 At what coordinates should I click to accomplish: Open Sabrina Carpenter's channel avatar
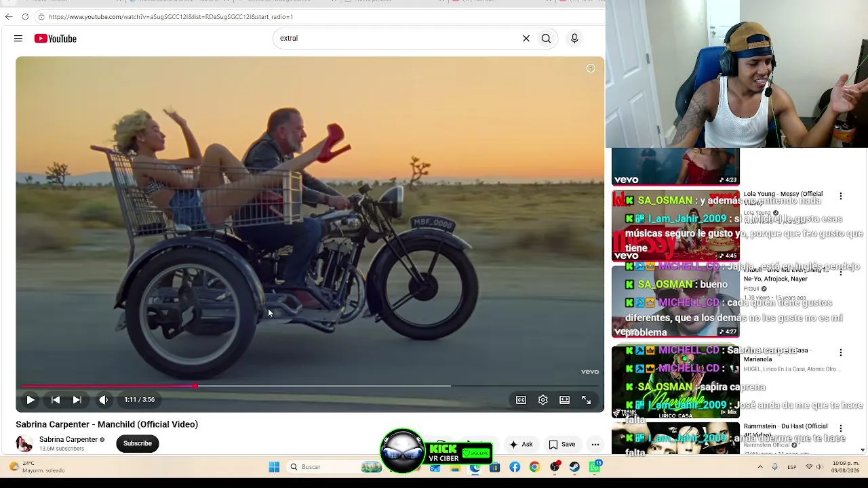coord(24,443)
